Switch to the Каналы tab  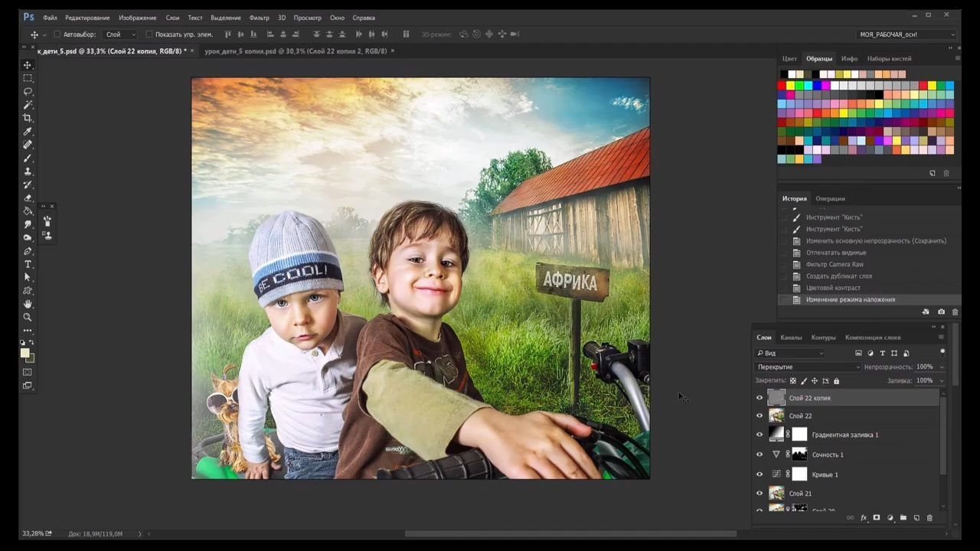[x=791, y=337]
